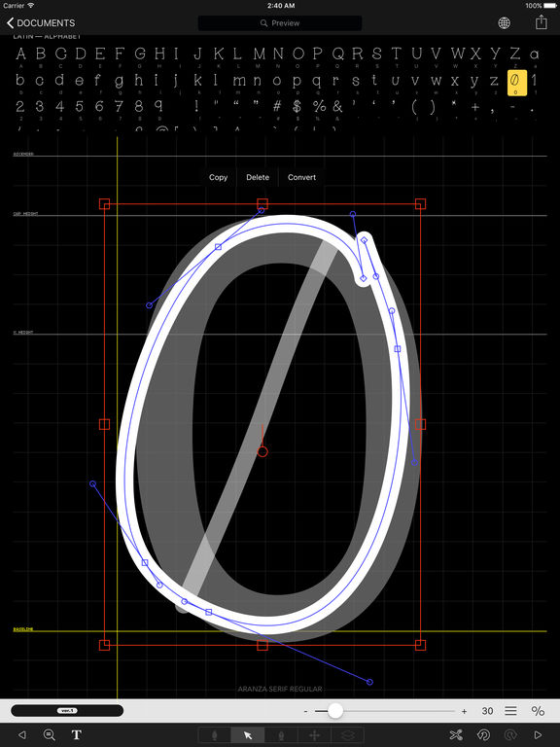Viewport: 560px width, 747px height.
Task: Tap the X HEIGHT guideline label
Action: (x=23, y=332)
